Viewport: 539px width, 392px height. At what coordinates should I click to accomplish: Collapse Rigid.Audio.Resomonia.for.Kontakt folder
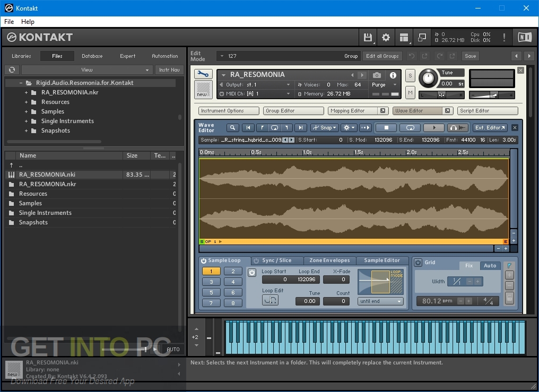click(x=21, y=83)
